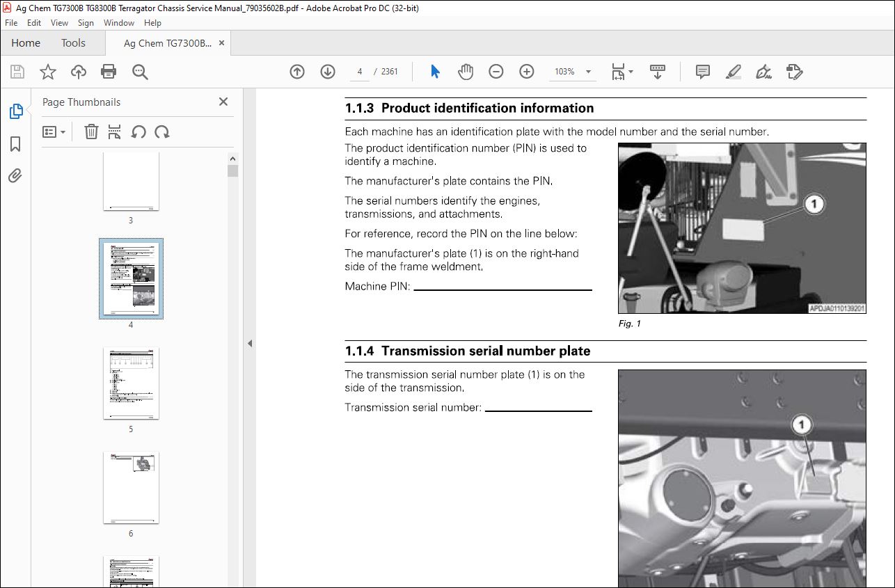This screenshot has width=895, height=588.
Task: Switch to the Home tab
Action: pyautogui.click(x=26, y=43)
